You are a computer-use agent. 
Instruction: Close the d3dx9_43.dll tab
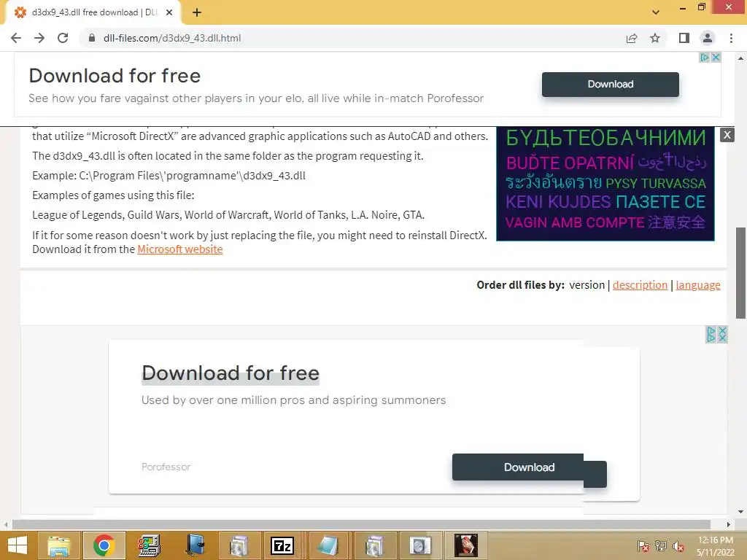coord(169,13)
